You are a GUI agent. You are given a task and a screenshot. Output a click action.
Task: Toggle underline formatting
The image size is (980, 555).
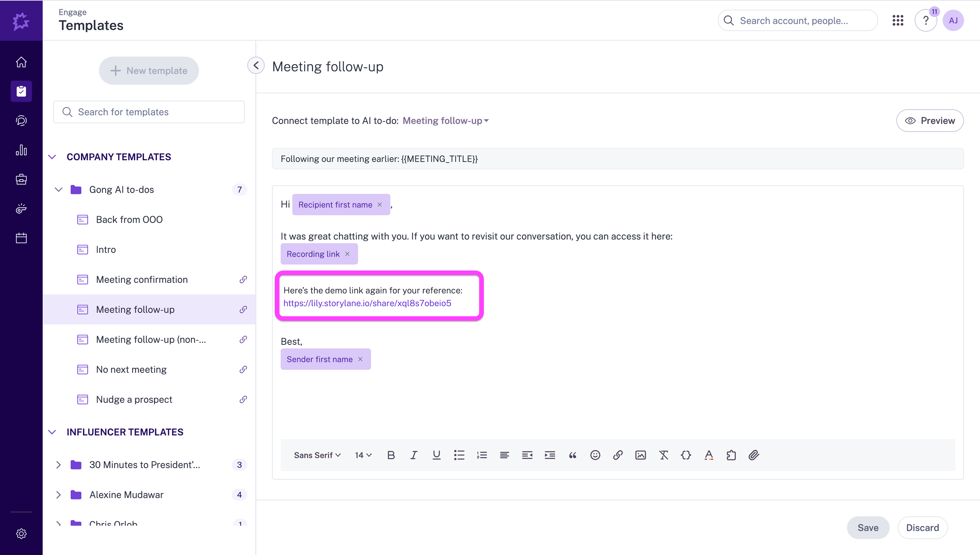(437, 455)
